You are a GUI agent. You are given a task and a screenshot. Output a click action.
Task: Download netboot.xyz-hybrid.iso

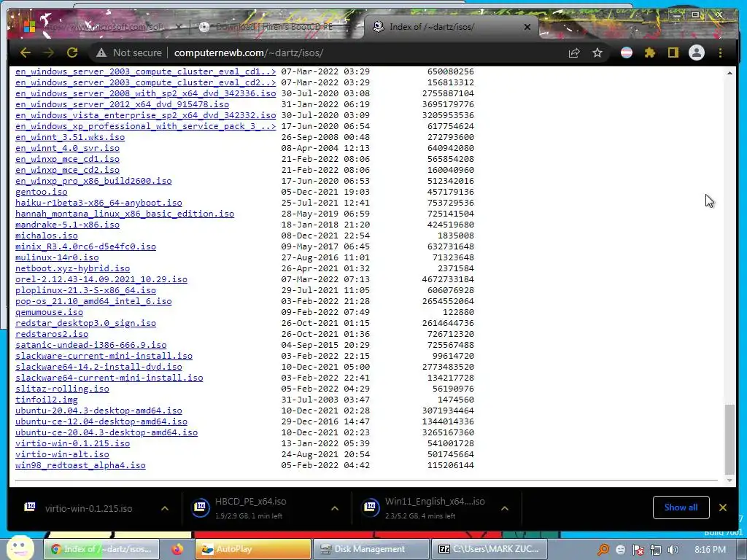pos(72,268)
